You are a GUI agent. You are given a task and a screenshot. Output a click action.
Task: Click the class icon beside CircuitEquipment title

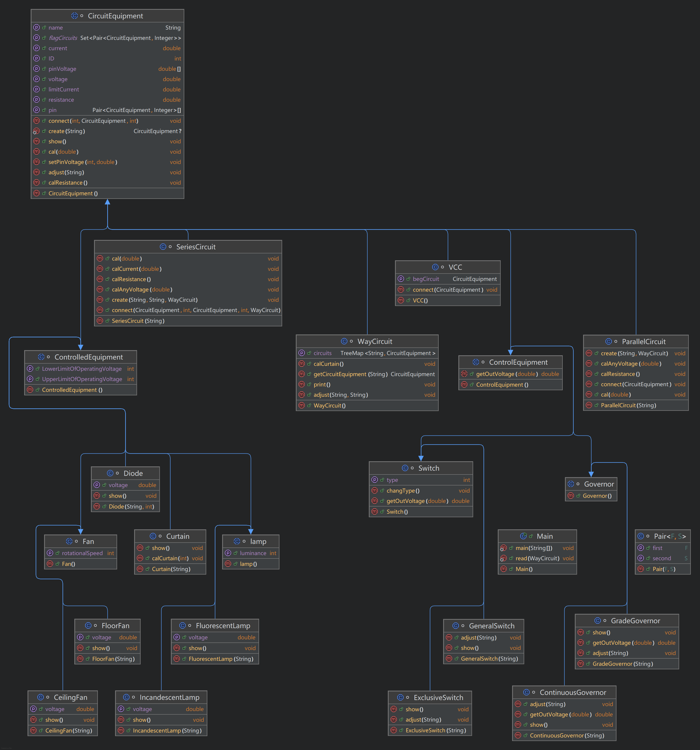click(74, 16)
